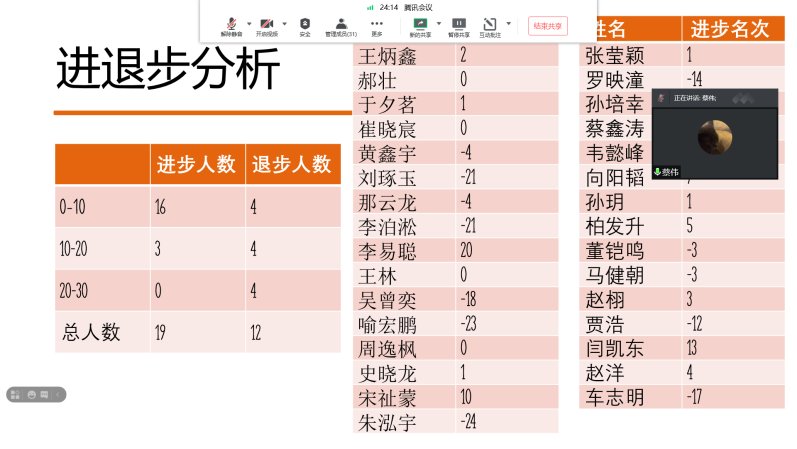797x449 pixels.
Task: Open the chat bubble in floating bar
Action: click(45, 394)
